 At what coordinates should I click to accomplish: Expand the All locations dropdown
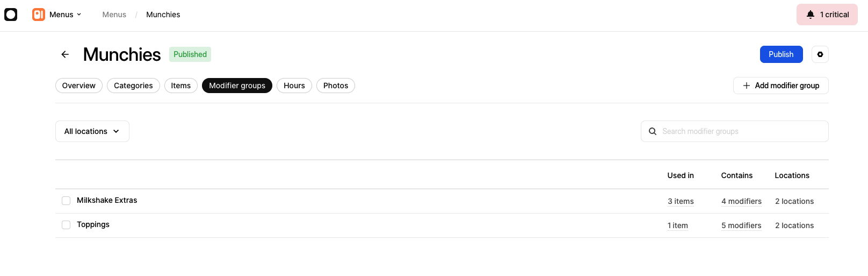coord(92,131)
